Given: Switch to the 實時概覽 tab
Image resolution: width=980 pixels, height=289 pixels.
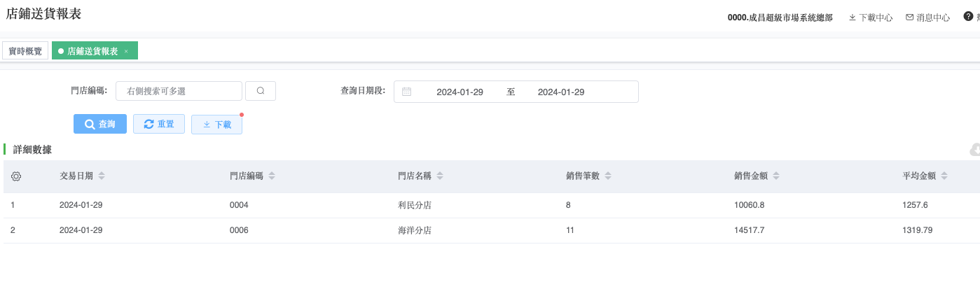Looking at the screenshot, I should [25, 51].
